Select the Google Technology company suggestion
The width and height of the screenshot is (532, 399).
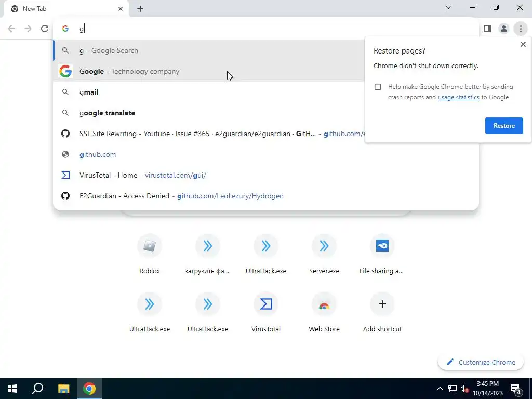(x=209, y=71)
